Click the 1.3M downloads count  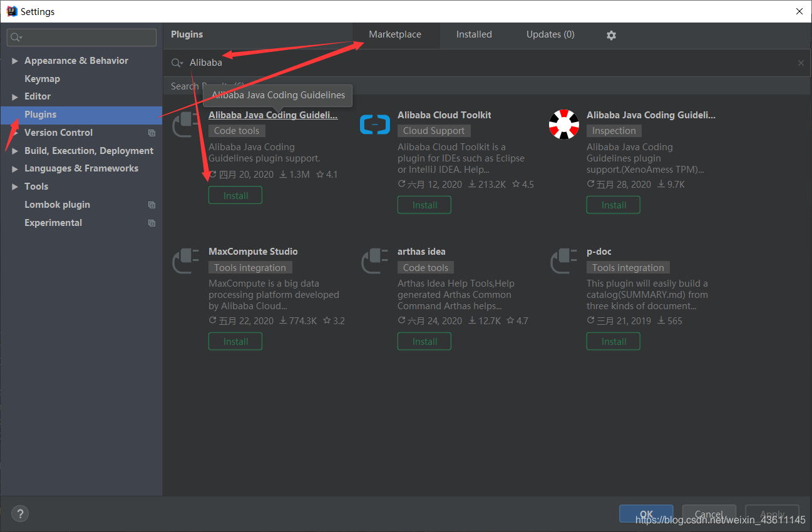(x=294, y=175)
